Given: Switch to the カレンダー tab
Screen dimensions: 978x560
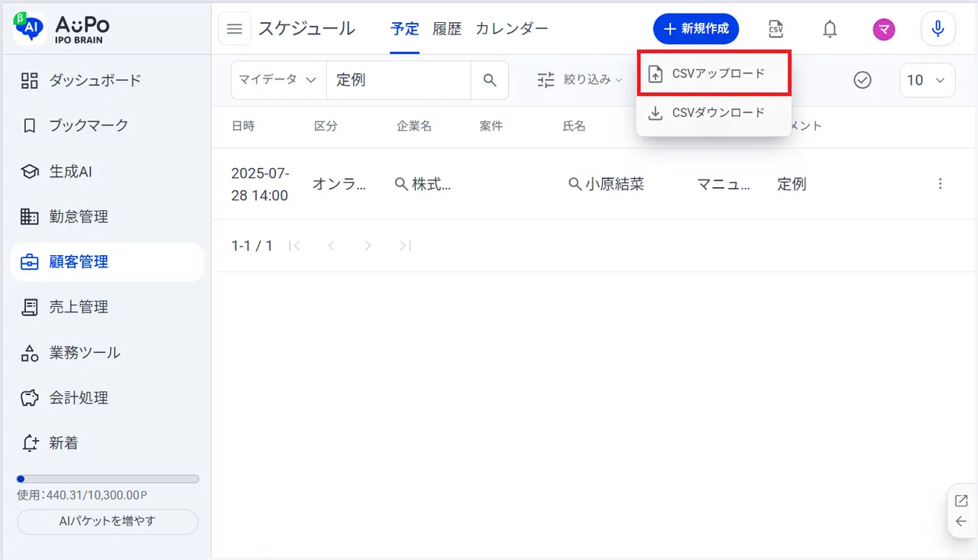Looking at the screenshot, I should [x=512, y=29].
